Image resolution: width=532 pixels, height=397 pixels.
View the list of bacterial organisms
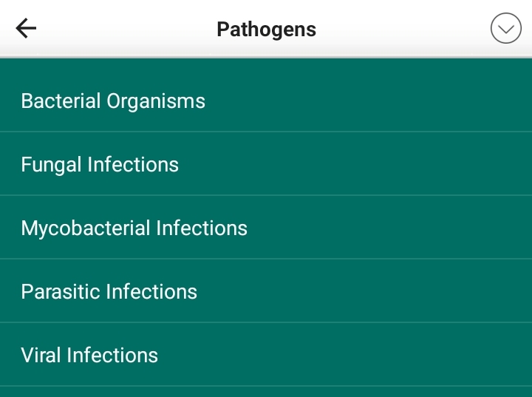click(x=266, y=101)
